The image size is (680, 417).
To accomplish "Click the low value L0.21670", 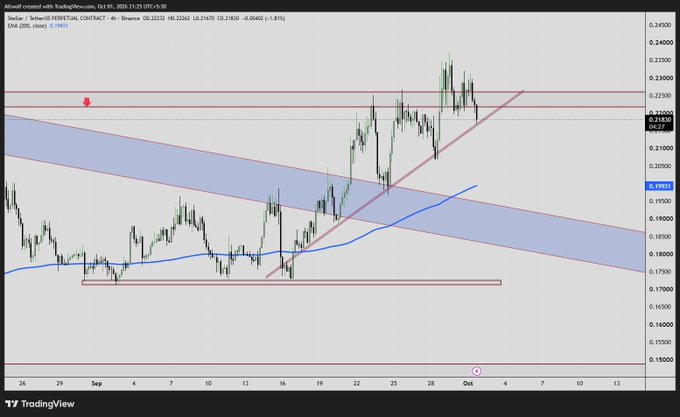I will click(203, 18).
